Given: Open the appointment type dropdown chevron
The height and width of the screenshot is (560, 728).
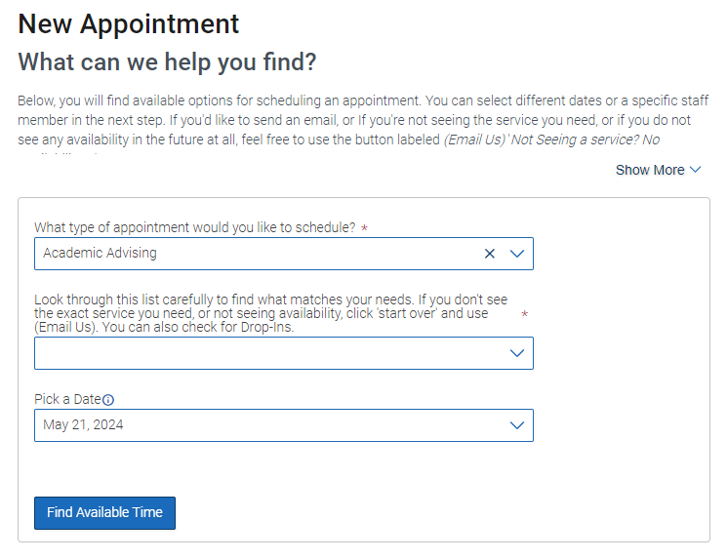Looking at the screenshot, I should pos(517,254).
